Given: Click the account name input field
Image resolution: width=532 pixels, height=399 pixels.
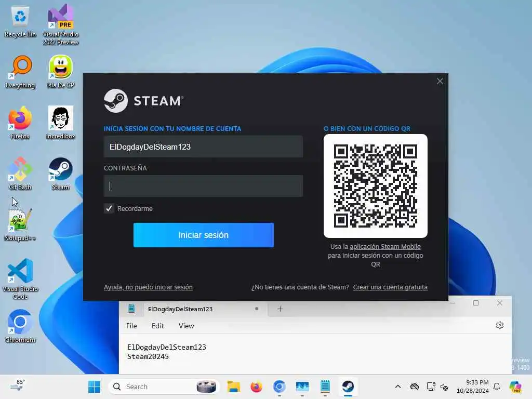Looking at the screenshot, I should [x=203, y=147].
